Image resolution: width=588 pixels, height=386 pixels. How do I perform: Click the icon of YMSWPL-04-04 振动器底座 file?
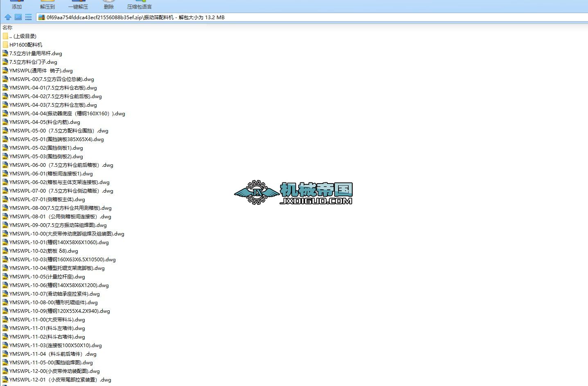coord(5,114)
